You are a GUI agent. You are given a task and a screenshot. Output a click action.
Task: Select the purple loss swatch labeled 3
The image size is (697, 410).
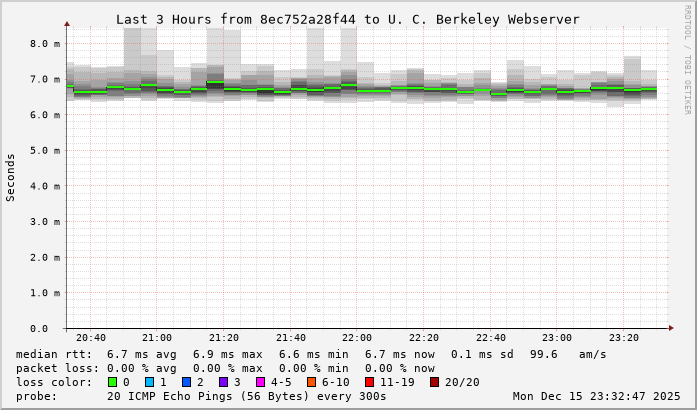223,382
